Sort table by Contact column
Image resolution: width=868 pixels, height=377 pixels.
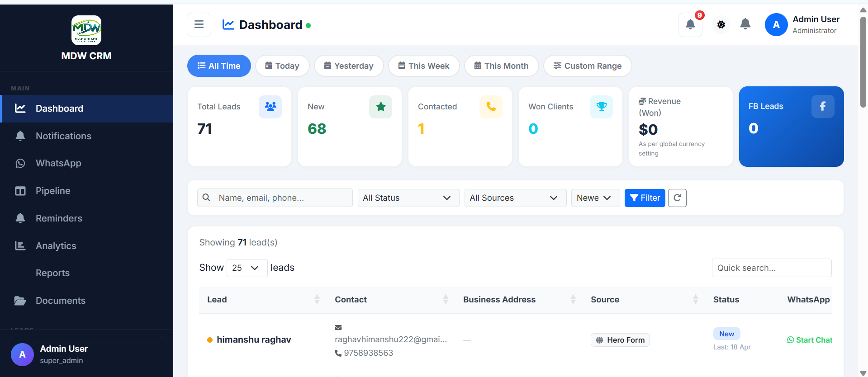(391, 300)
